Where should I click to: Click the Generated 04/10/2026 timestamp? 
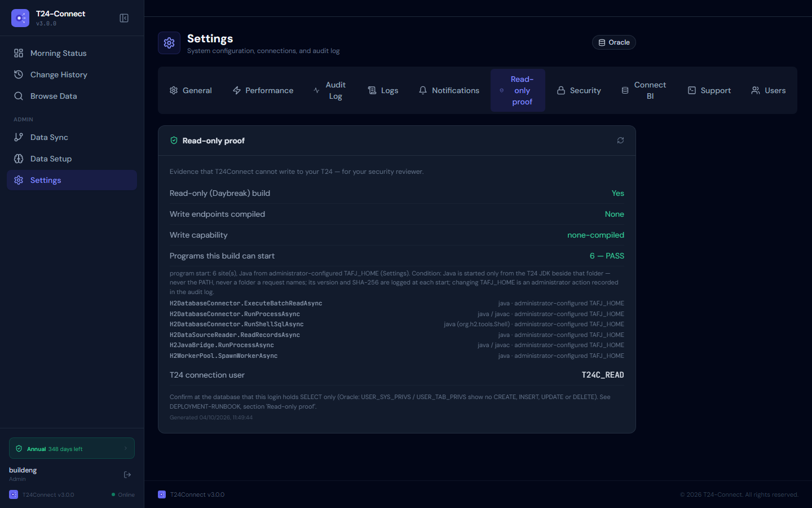coord(211,418)
